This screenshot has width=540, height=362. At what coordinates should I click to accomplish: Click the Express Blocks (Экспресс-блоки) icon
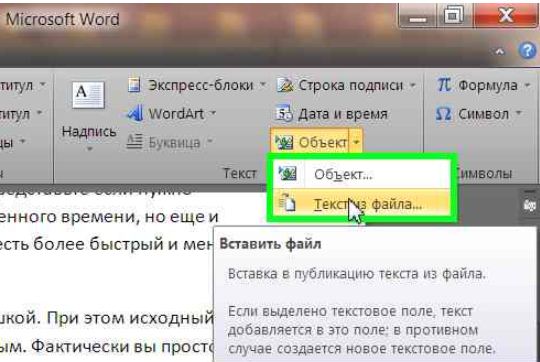(x=134, y=85)
